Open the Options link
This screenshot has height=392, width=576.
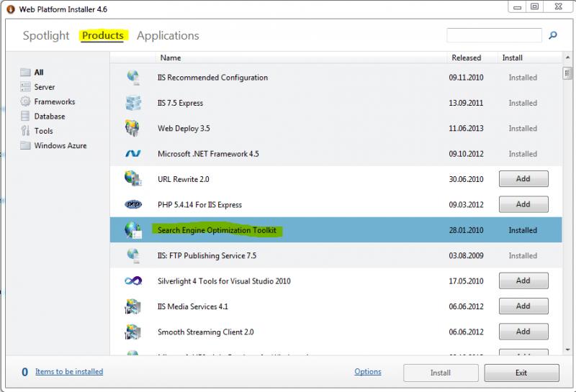click(x=368, y=371)
